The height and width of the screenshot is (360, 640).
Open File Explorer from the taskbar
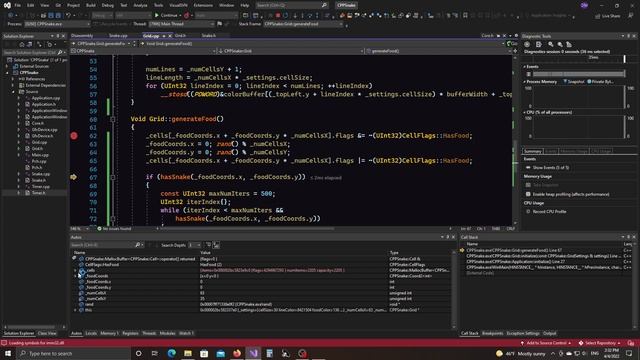click(x=188, y=353)
